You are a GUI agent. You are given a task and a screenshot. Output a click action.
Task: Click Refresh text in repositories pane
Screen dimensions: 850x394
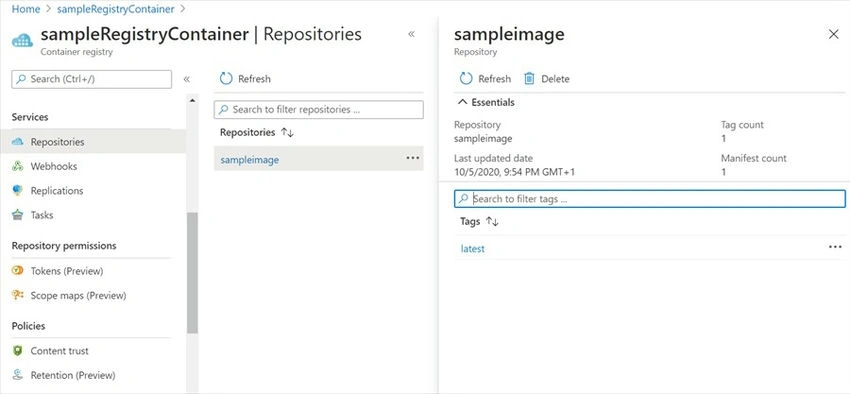(x=254, y=79)
